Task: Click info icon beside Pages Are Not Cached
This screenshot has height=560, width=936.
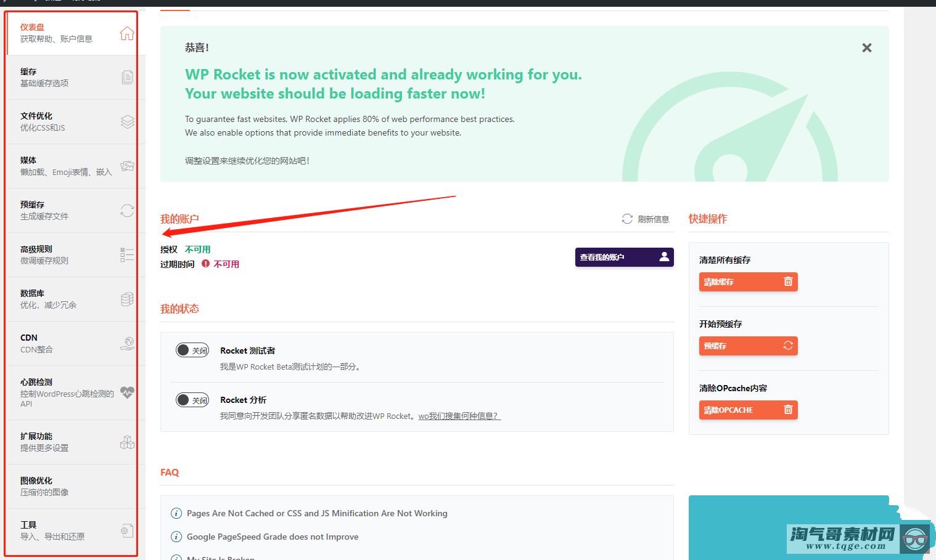Action: (x=176, y=513)
